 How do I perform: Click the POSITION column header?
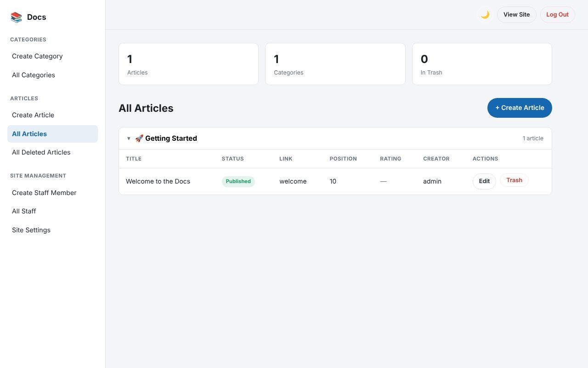pos(343,159)
